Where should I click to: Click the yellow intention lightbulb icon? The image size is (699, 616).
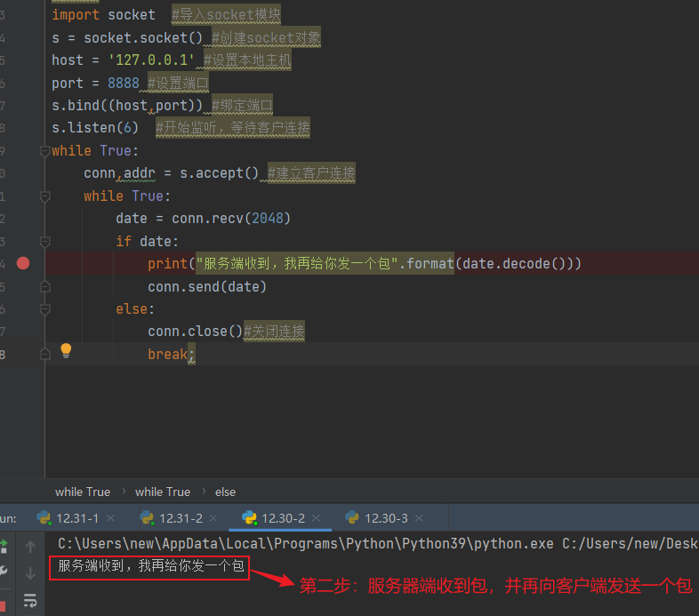[66, 351]
